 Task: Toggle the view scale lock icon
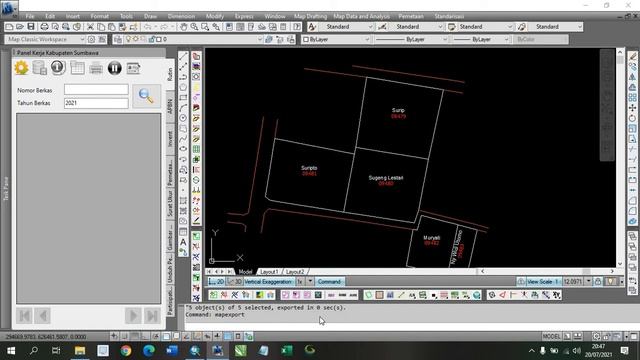point(598,282)
